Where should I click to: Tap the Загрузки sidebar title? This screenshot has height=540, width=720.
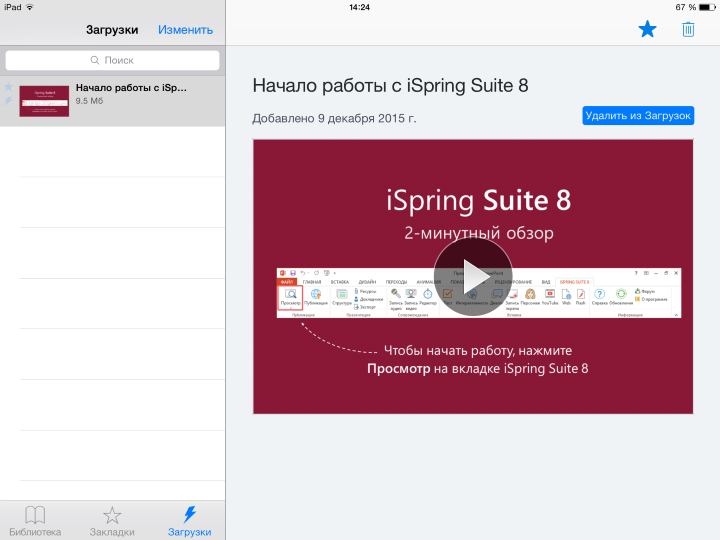tap(112, 30)
